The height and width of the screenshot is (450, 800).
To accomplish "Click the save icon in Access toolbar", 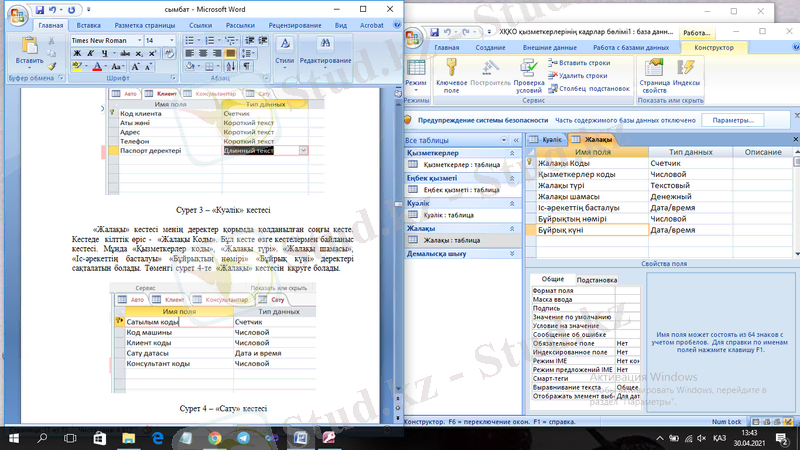I will coord(436,32).
